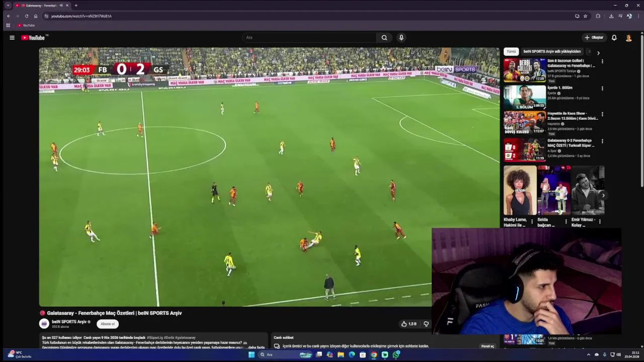This screenshot has height=362, width=644.
Task: Click the Paneli aç chat button
Action: [488, 346]
